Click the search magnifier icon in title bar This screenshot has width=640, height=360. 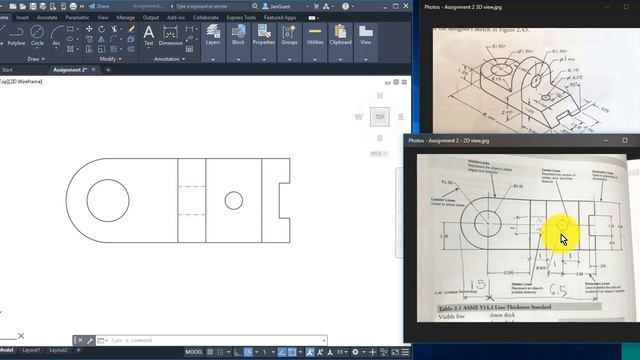[x=255, y=7]
